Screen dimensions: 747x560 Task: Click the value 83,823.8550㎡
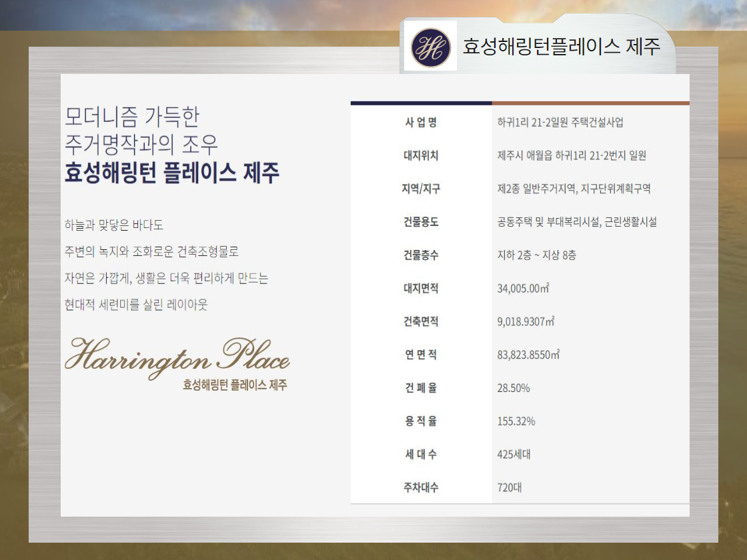pyautogui.click(x=528, y=355)
